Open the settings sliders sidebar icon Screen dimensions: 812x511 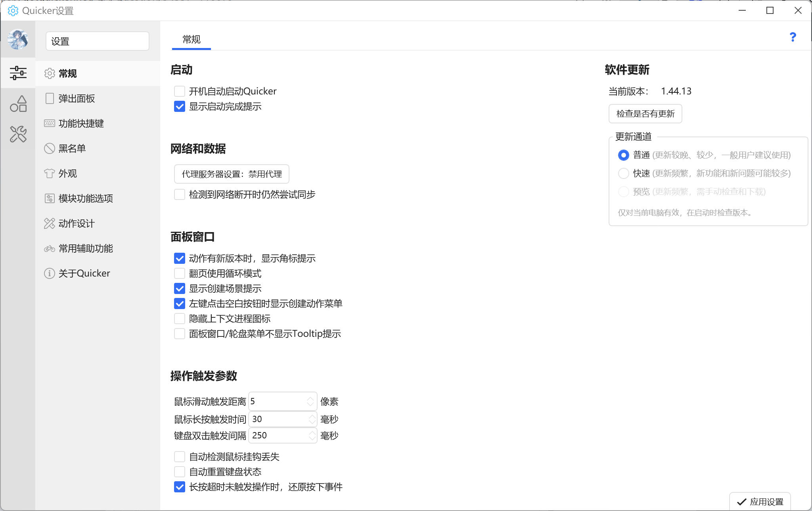(x=18, y=73)
